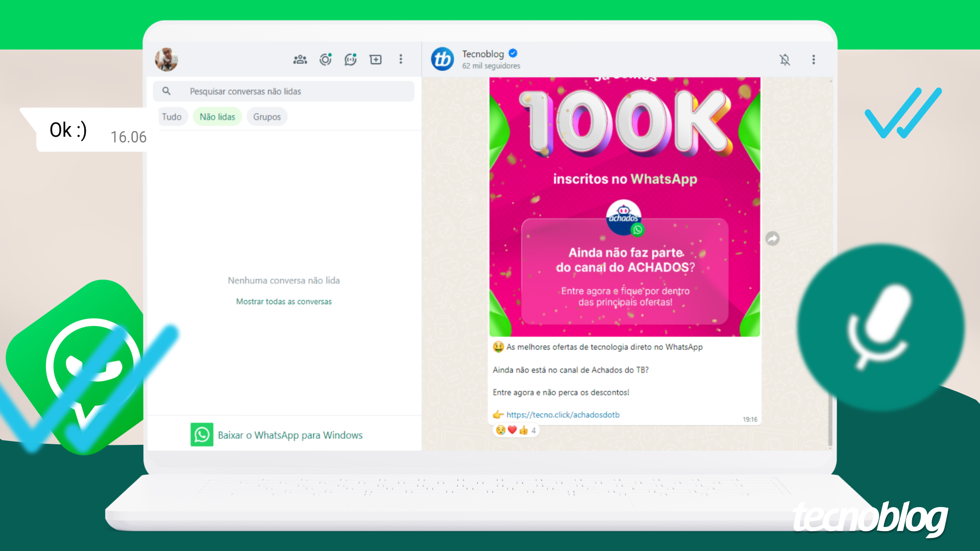Click the verified badge beside Tecnoblog
The height and width of the screenshot is (551, 980).
[x=513, y=53]
